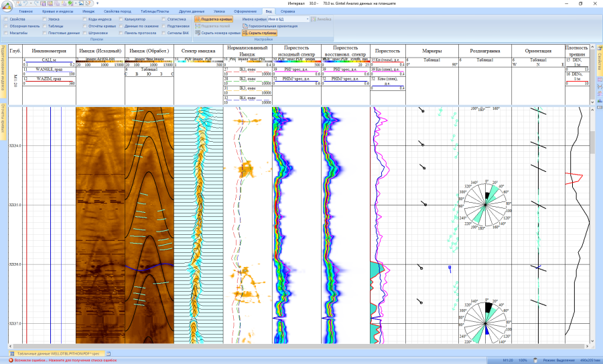Click the log area vertical scrollbar thumb

(x=592, y=143)
